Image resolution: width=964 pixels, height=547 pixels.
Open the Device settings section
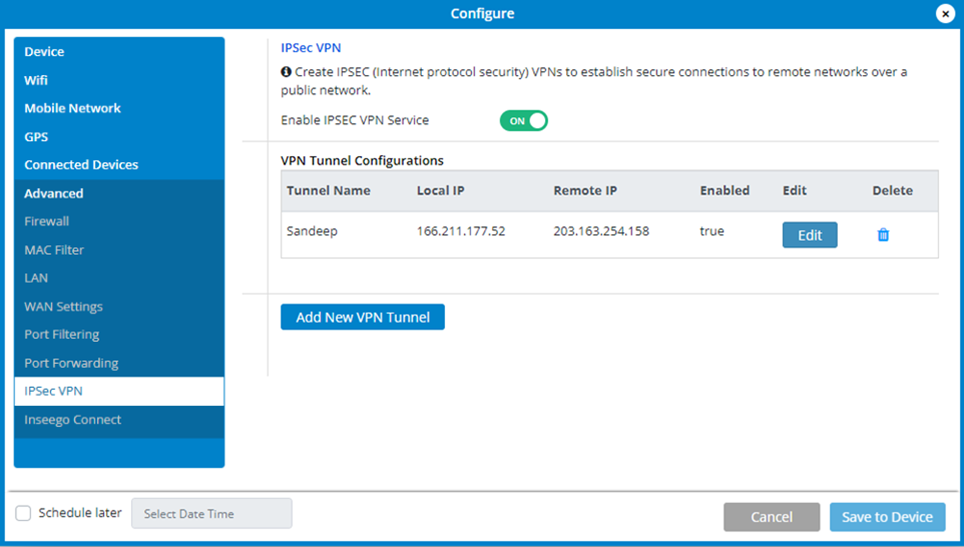[x=44, y=52]
